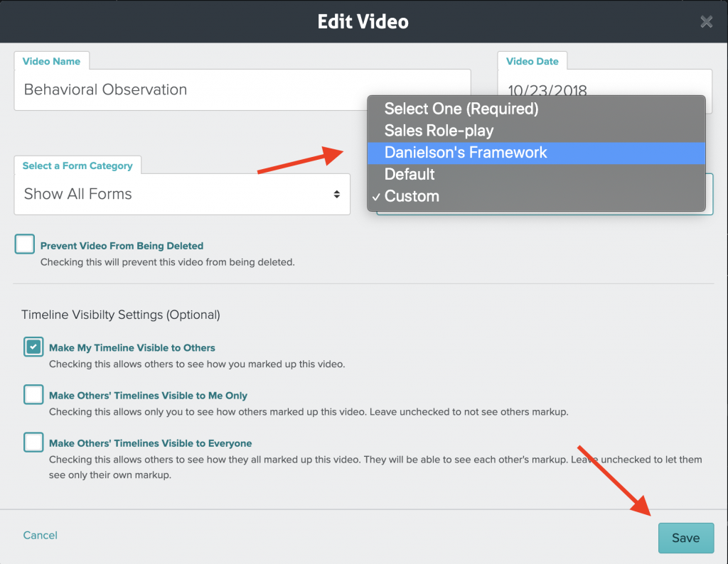Check Make Others' Timelines Visible to Everyone
Viewport: 728px width, 564px height.
[x=33, y=443]
